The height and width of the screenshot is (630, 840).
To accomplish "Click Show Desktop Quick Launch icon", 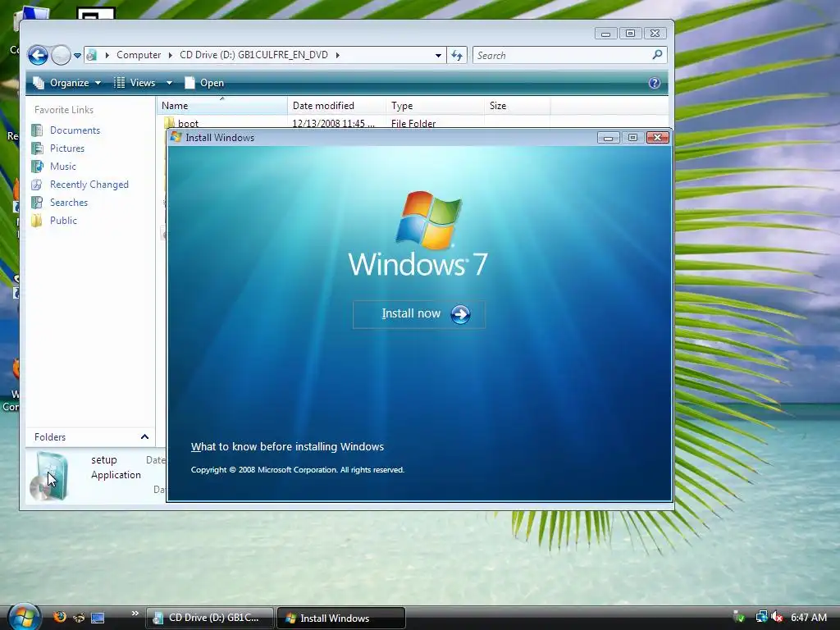I will point(98,618).
